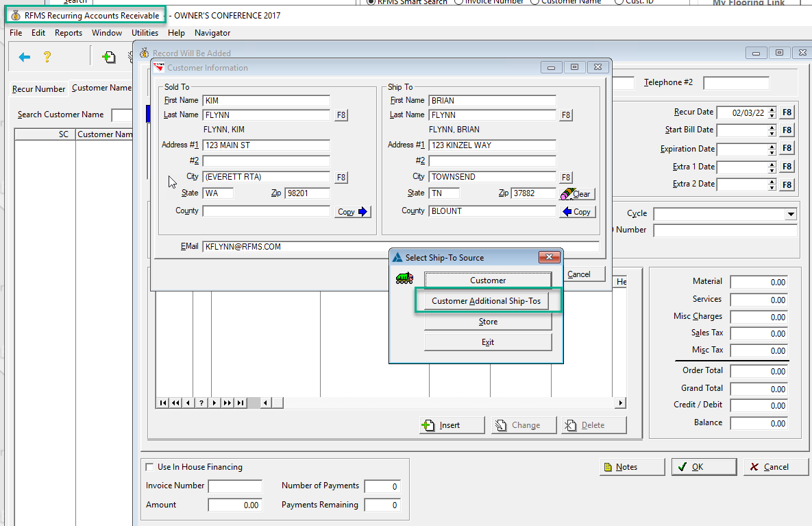The height and width of the screenshot is (526, 812).
Task: Select Customer Name search radio button
Action: pos(535,1)
